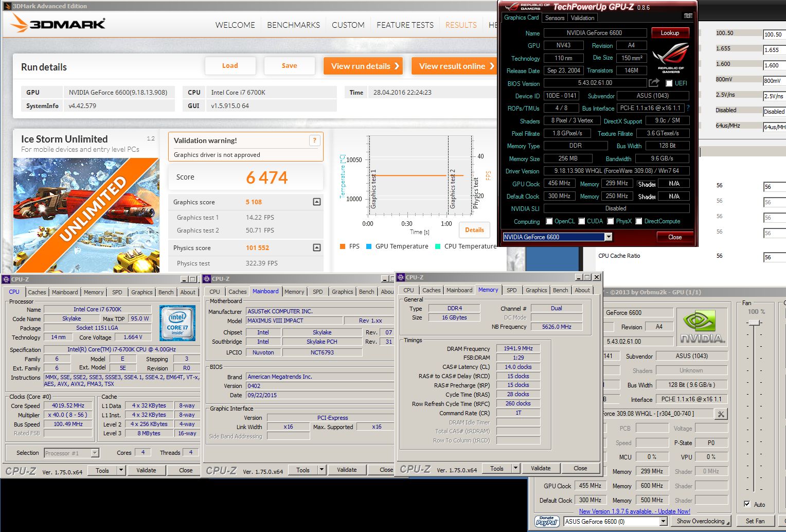This screenshot has width=786, height=532.
Task: Click the validation warning question mark icon
Action: coord(314,140)
